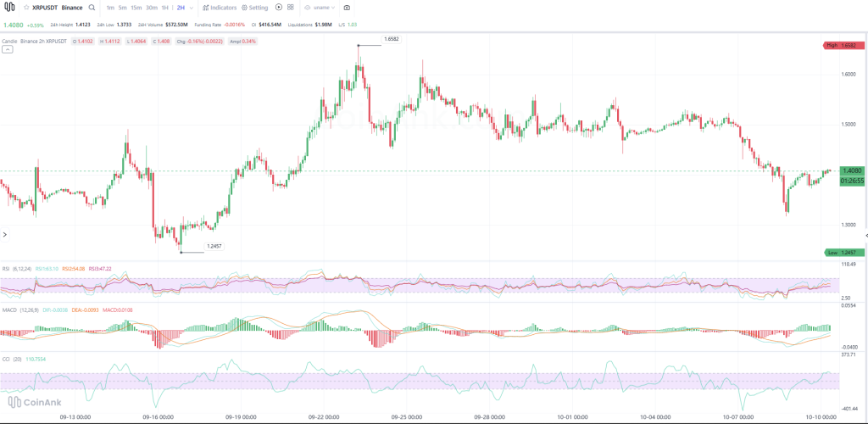Viewport: 868px width, 424px height.
Task: Click the XRPUSDT Binance symbol name
Action: click(58, 8)
